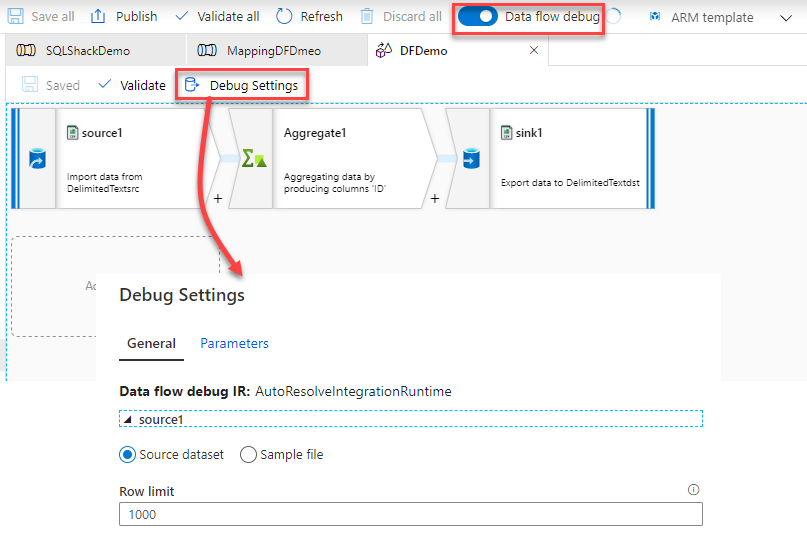
Task: Click the Discard all trash icon
Action: (x=367, y=16)
